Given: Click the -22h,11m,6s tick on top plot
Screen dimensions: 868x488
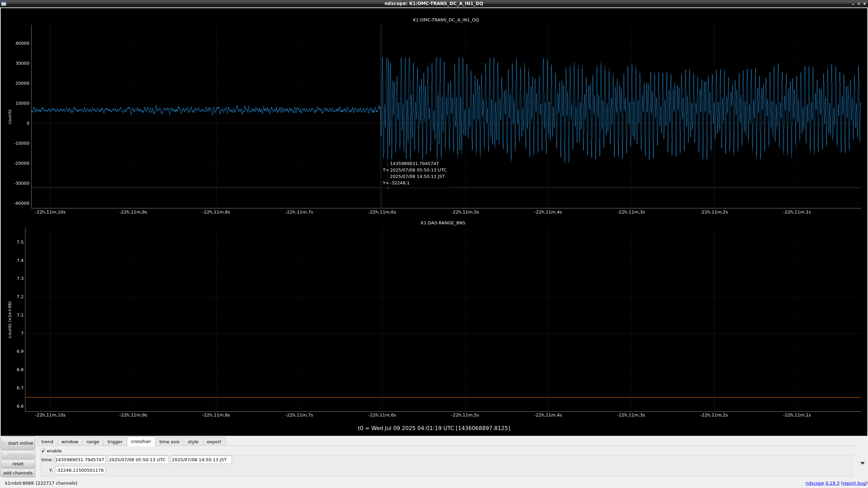Looking at the screenshot, I should [382, 212].
